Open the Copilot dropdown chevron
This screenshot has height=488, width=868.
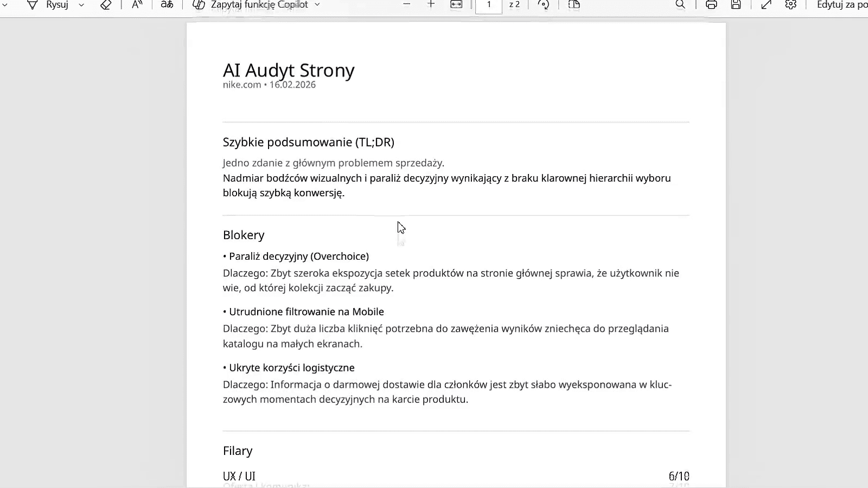pos(317,5)
